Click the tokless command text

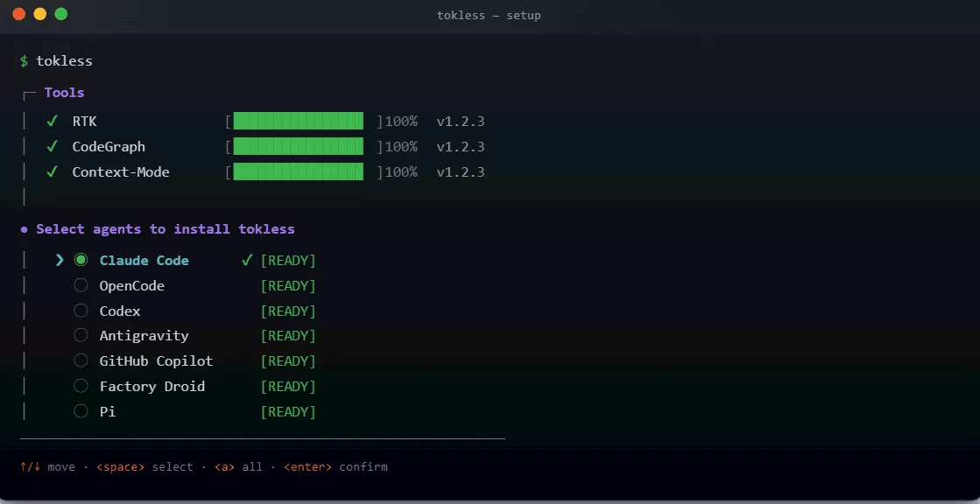pyautogui.click(x=65, y=61)
